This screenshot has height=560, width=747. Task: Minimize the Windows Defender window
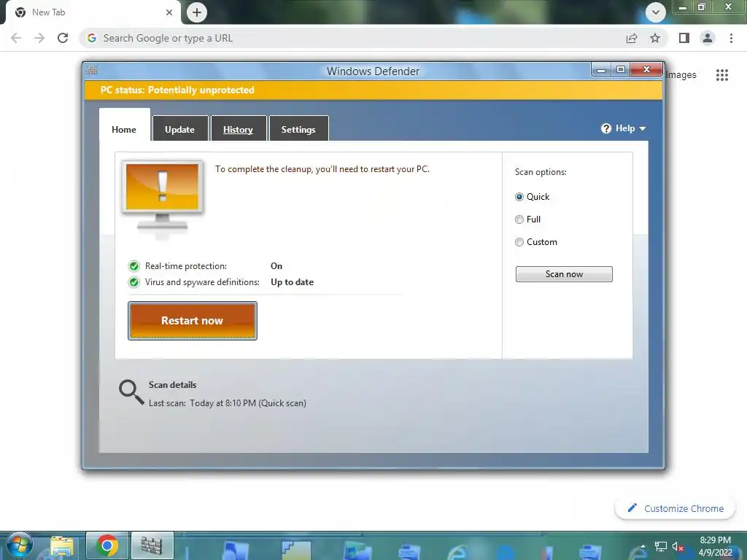(x=601, y=70)
